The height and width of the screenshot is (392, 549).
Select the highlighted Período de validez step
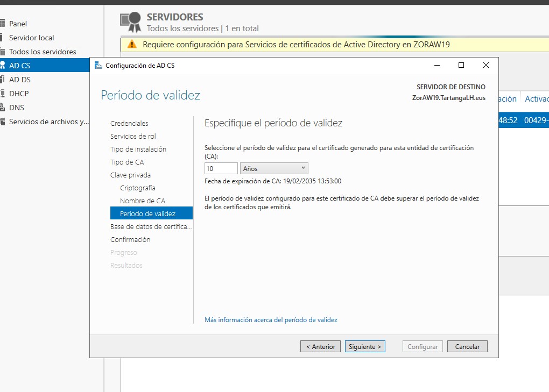click(x=151, y=213)
